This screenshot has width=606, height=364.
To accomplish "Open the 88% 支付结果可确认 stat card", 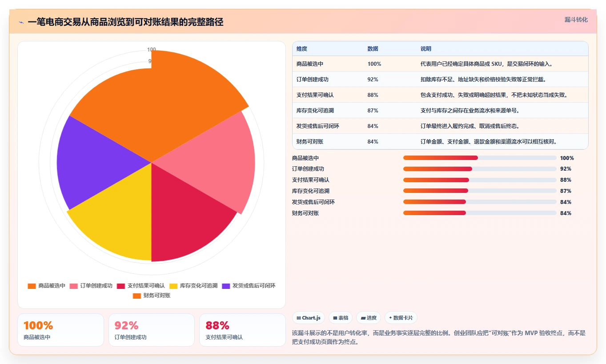I will (x=242, y=330).
